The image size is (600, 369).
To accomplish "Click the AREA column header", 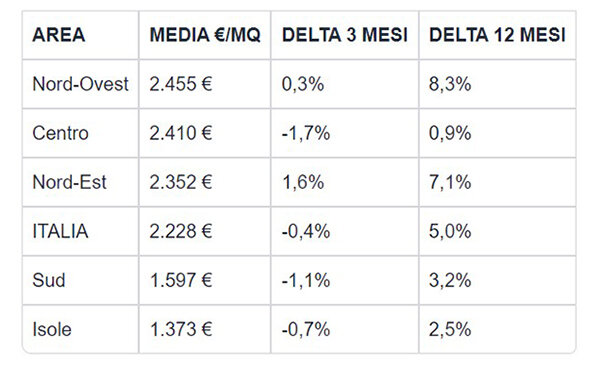I will [x=59, y=35].
